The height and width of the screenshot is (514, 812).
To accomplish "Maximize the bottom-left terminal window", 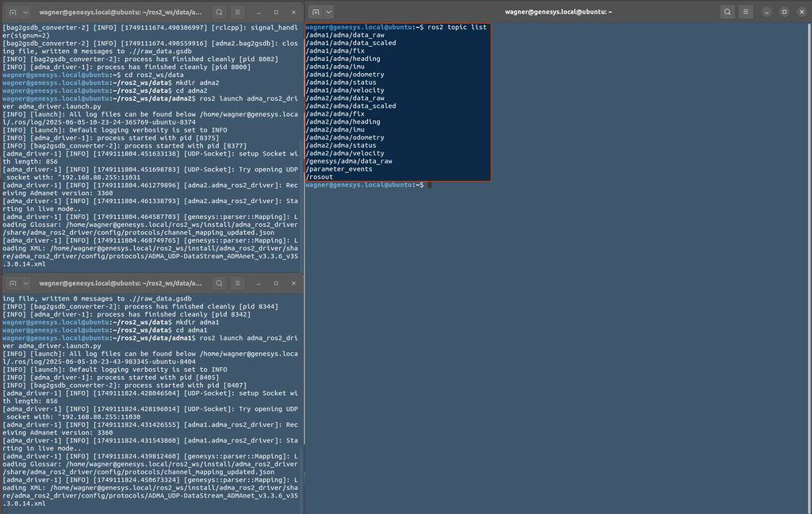I will [276, 283].
